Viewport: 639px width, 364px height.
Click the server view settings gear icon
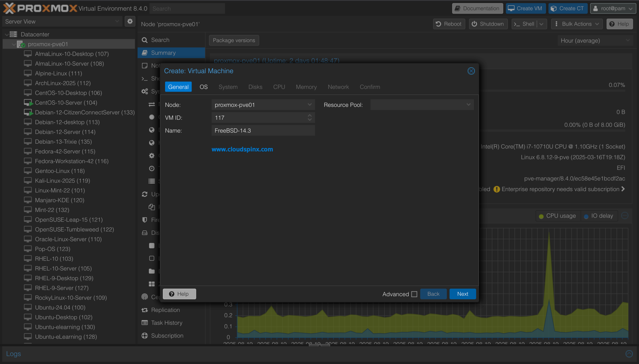130,22
